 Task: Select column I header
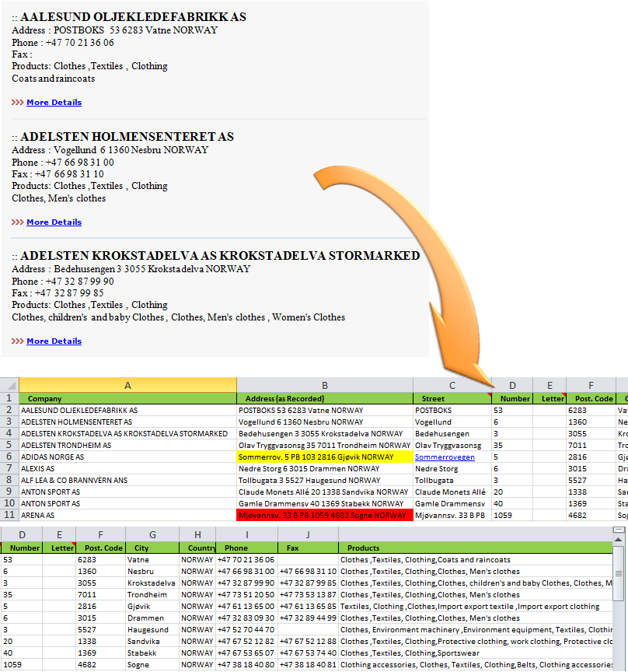pyautogui.click(x=246, y=534)
